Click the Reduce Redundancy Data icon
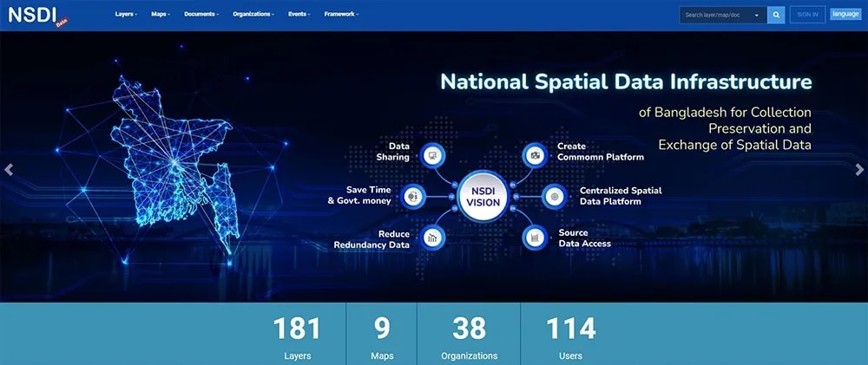Screen dimensions: 868x365 pyautogui.click(x=433, y=237)
